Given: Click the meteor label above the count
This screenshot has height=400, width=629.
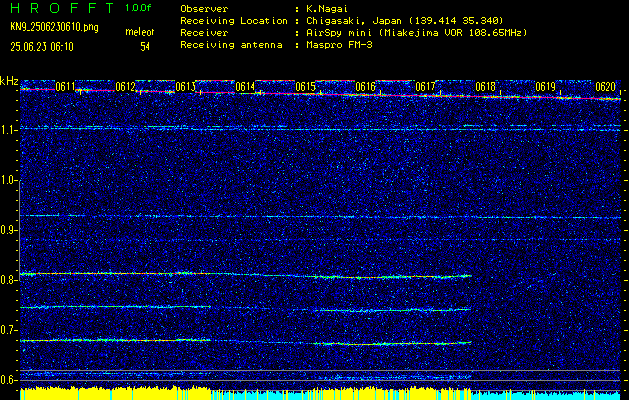Looking at the screenshot, I should (x=140, y=32).
